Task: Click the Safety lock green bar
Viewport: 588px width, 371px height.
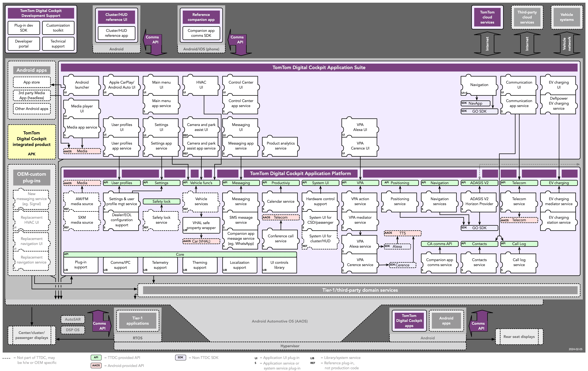Action: (x=161, y=201)
